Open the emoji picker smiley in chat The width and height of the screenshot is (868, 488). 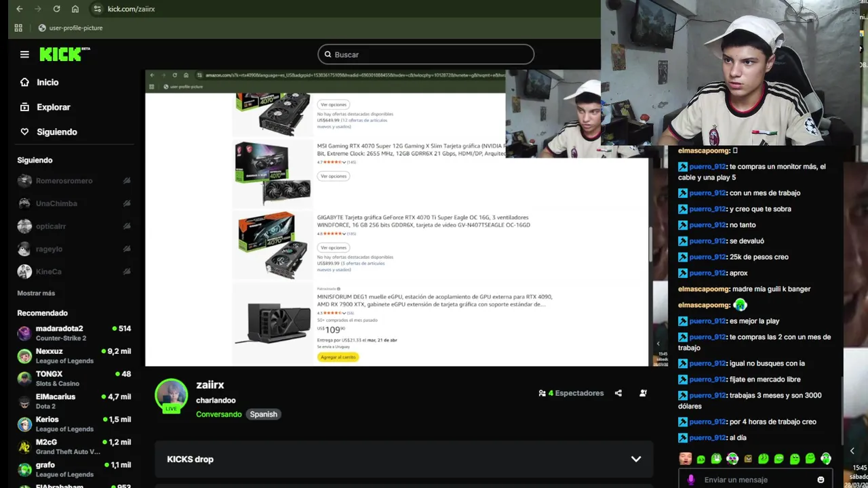[821, 480]
